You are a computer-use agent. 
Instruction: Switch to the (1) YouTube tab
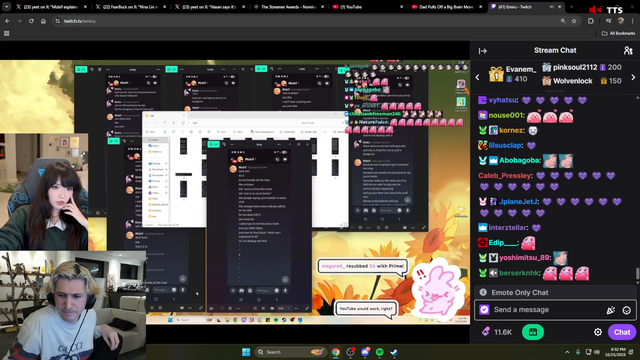[x=367, y=7]
